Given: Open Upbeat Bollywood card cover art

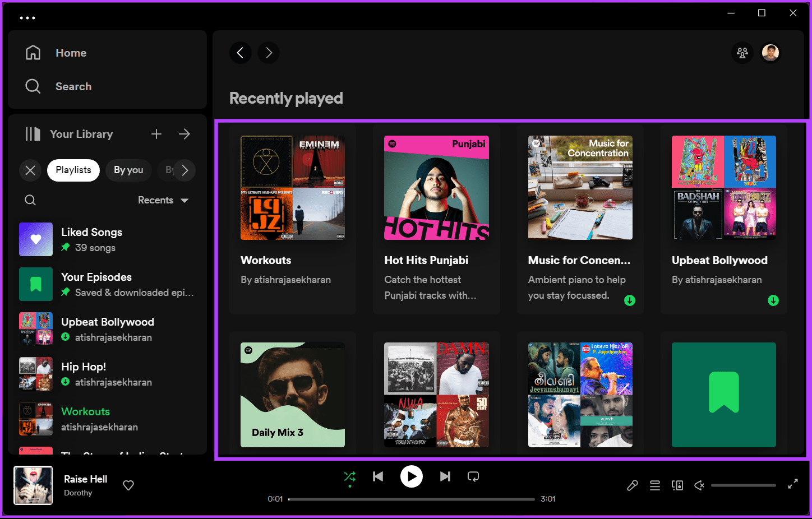Looking at the screenshot, I should (724, 188).
